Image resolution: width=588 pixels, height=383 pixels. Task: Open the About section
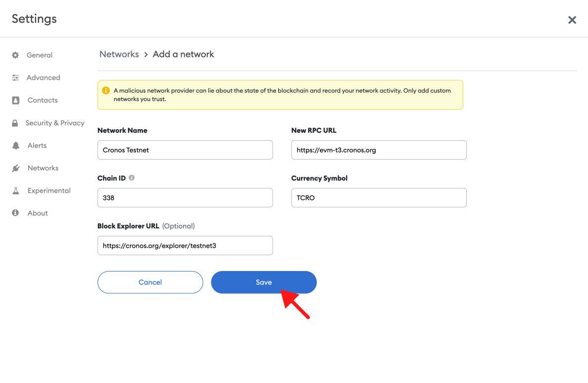point(38,213)
